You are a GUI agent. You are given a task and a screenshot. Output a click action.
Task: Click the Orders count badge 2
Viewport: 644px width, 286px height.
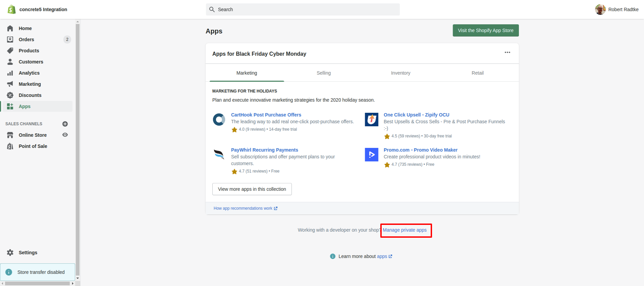click(67, 40)
